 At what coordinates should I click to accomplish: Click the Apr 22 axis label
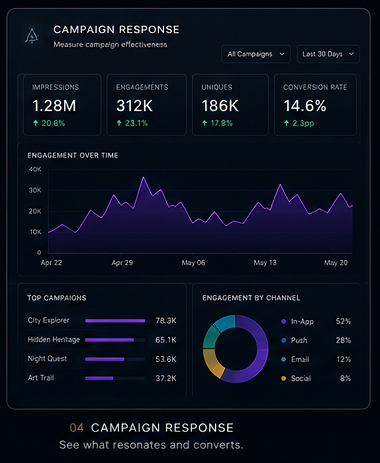click(51, 263)
